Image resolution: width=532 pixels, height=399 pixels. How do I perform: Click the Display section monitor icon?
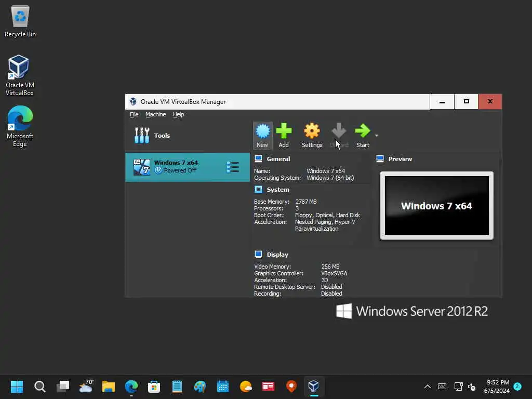click(x=259, y=254)
